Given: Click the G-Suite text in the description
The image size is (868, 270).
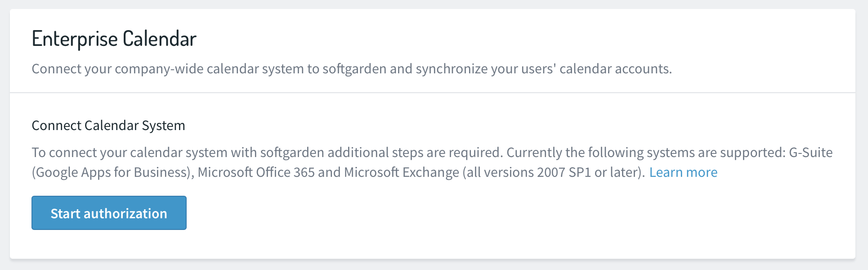Looking at the screenshot, I should pyautogui.click(x=811, y=153).
